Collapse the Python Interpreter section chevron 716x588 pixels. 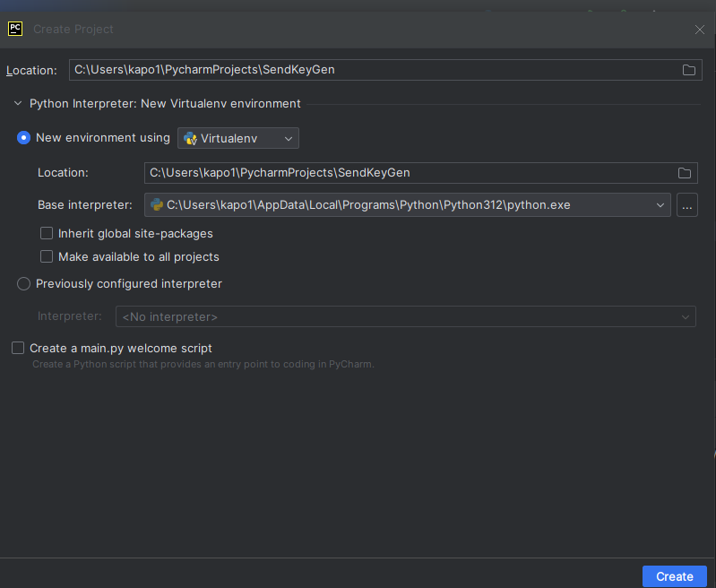(18, 103)
